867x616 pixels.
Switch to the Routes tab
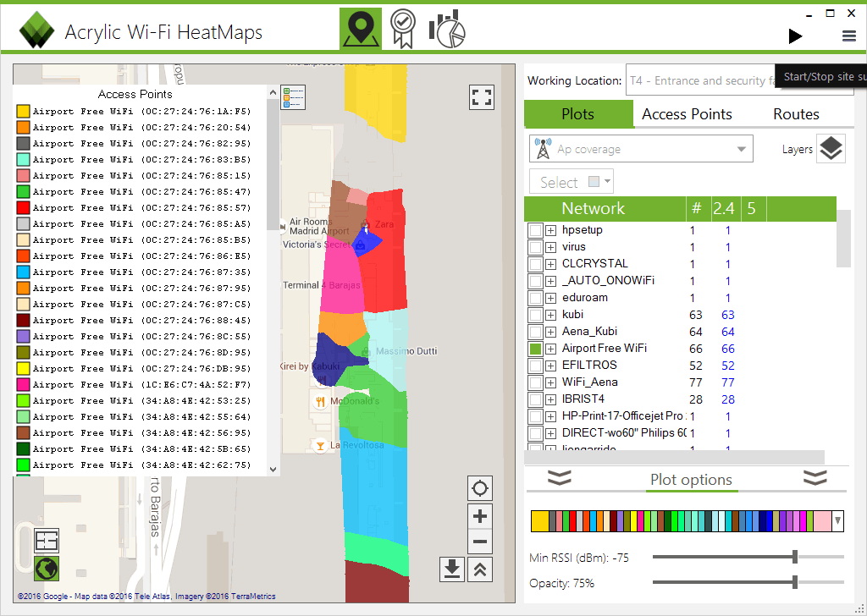pos(796,114)
